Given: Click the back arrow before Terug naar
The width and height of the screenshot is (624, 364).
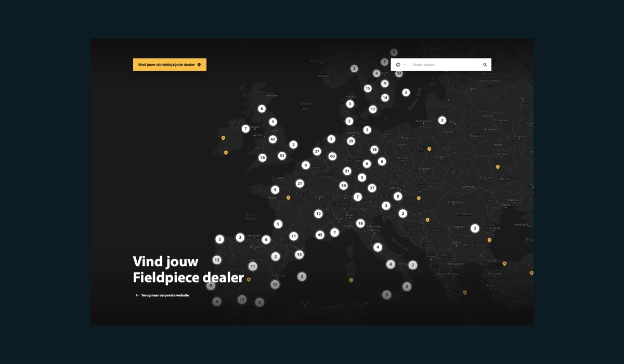Looking at the screenshot, I should (137, 295).
